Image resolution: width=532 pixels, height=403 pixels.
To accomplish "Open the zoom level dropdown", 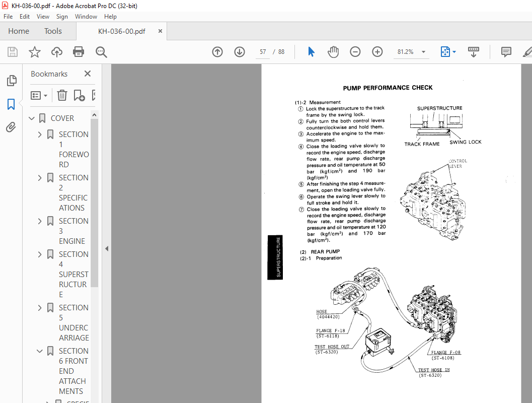I will coord(423,52).
